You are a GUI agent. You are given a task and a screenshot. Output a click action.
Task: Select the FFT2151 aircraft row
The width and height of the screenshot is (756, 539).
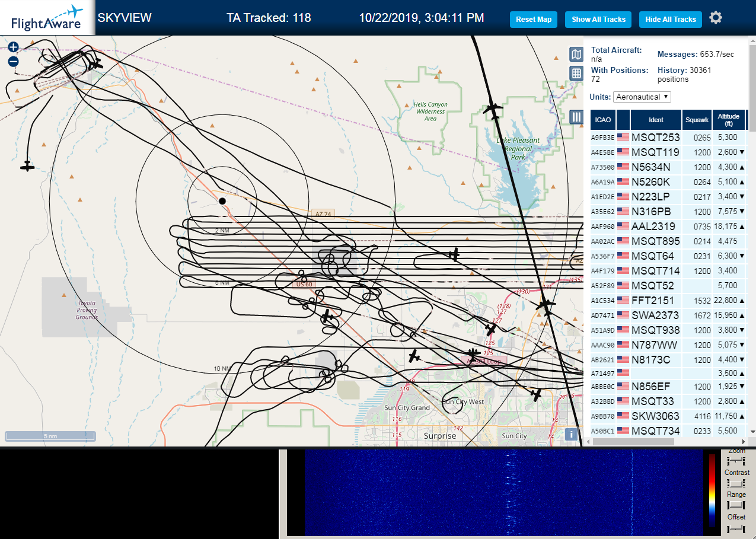point(668,300)
